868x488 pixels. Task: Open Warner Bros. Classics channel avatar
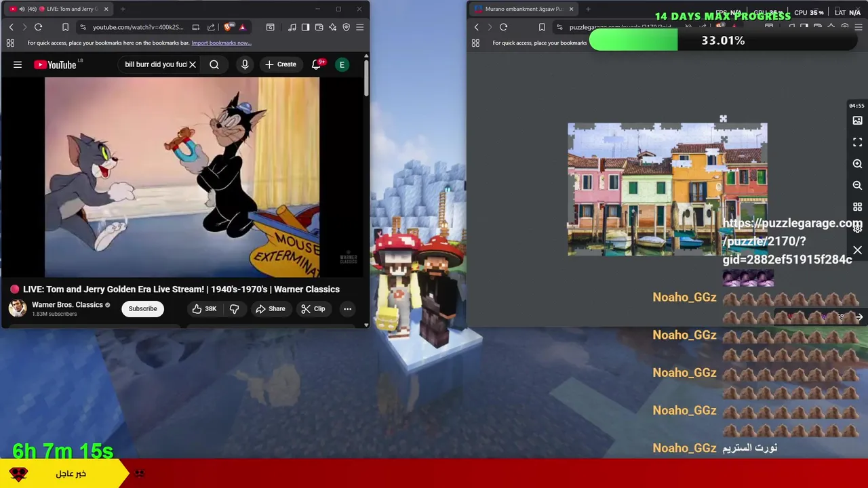point(18,308)
